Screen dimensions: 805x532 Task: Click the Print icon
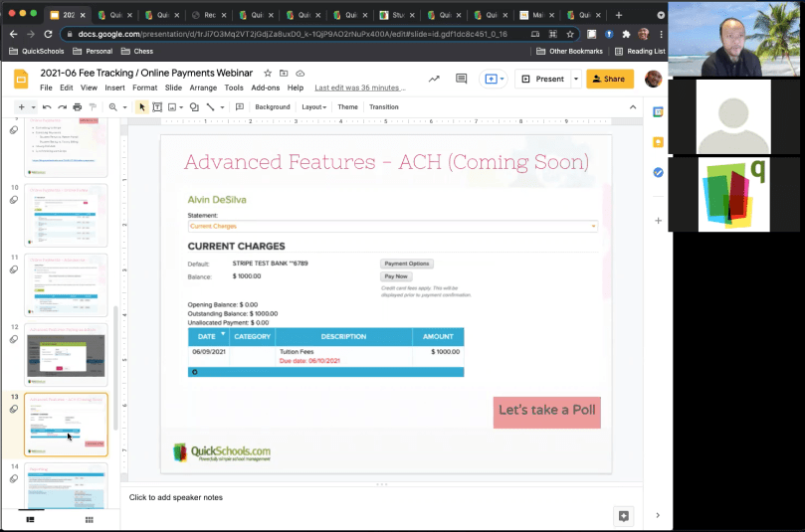[x=77, y=107]
